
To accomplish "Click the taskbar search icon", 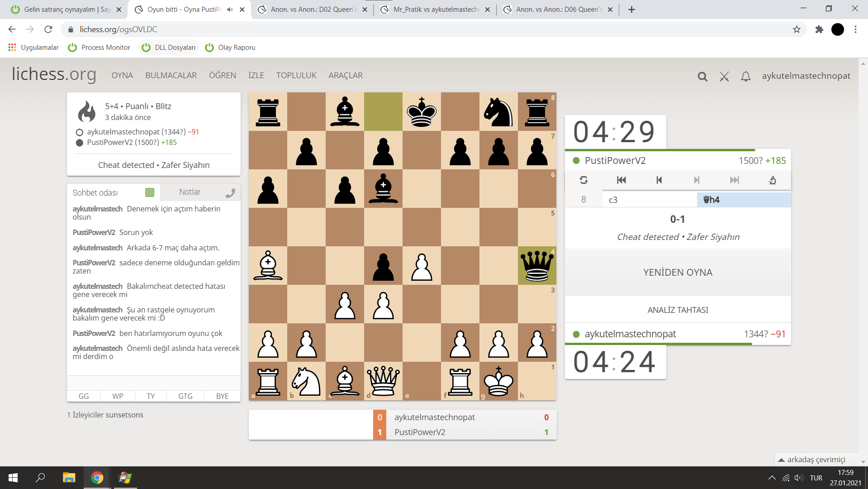I will point(41,478).
